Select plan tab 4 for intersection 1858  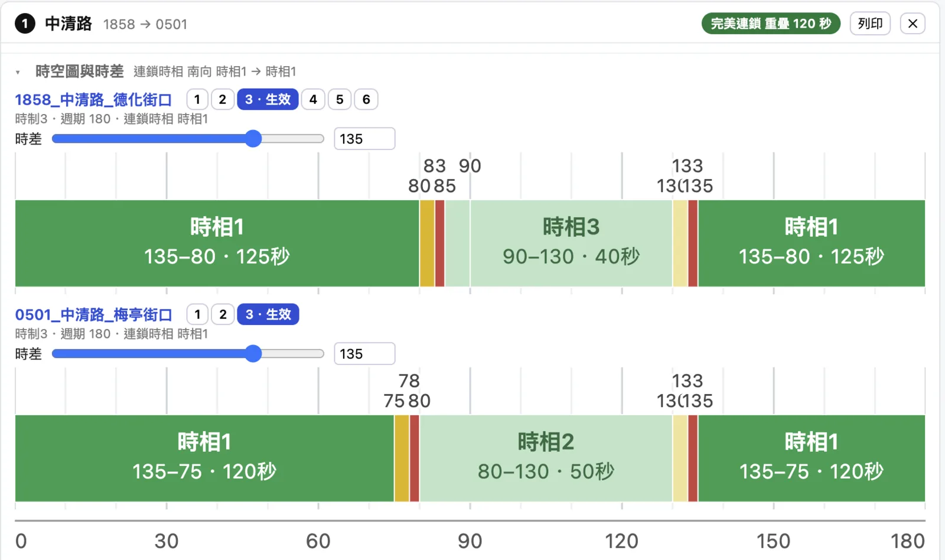(313, 99)
